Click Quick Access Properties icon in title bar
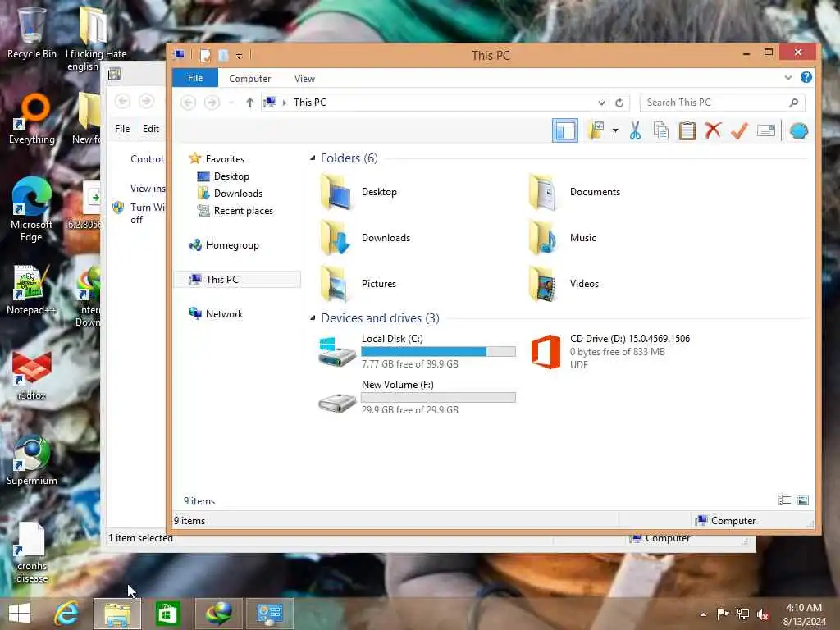Screen dimensions: 840x630 pos(205,55)
